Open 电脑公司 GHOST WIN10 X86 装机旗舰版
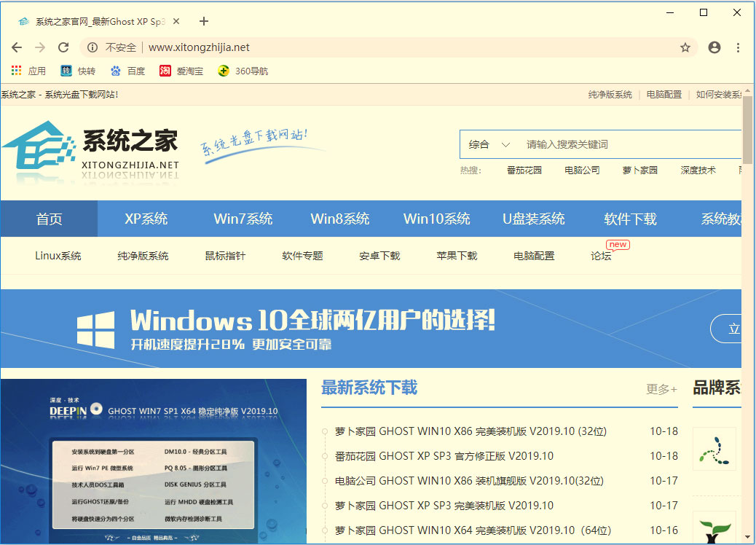 [469, 481]
